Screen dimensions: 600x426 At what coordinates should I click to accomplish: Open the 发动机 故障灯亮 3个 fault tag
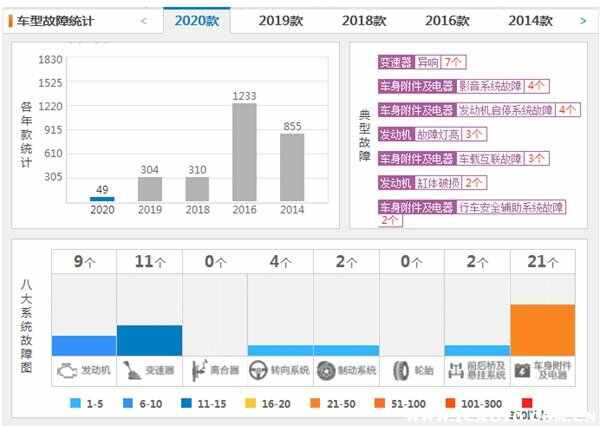point(432,134)
